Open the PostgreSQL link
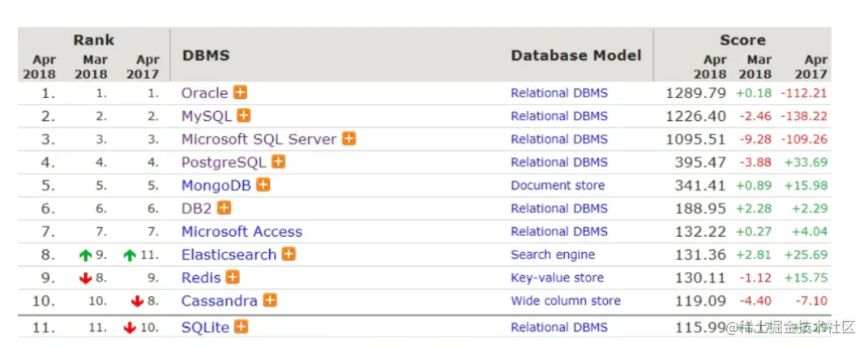Image resolution: width=868 pixels, height=348 pixels. (x=224, y=162)
